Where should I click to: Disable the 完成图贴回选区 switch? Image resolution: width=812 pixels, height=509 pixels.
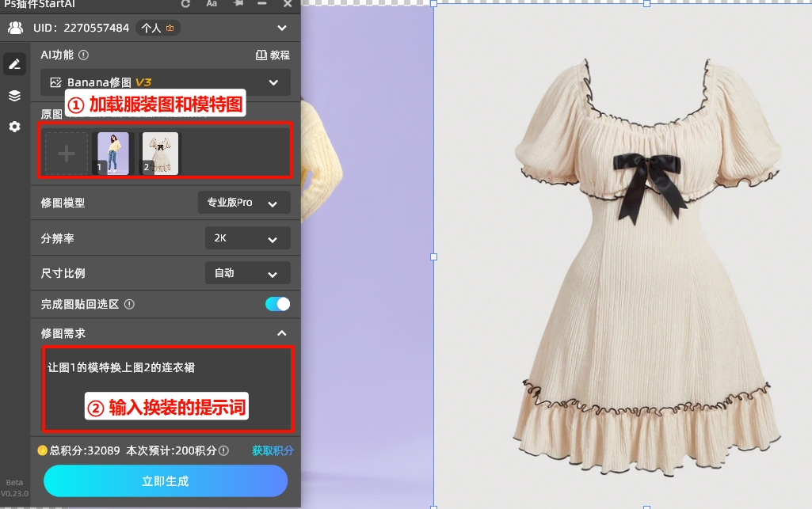click(x=277, y=303)
